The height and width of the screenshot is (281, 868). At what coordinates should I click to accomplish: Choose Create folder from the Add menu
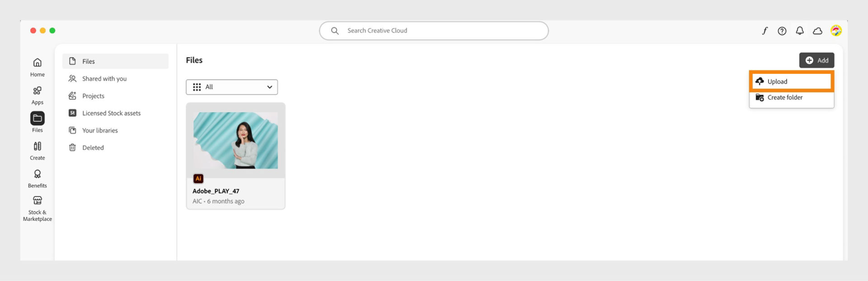[792, 97]
